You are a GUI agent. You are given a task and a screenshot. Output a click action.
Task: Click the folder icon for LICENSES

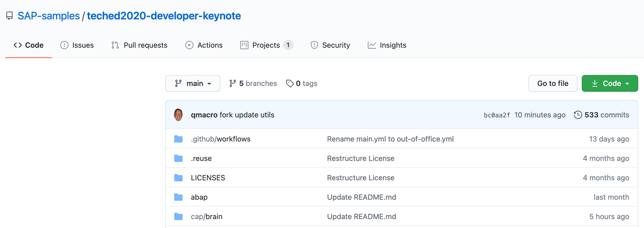point(178,178)
